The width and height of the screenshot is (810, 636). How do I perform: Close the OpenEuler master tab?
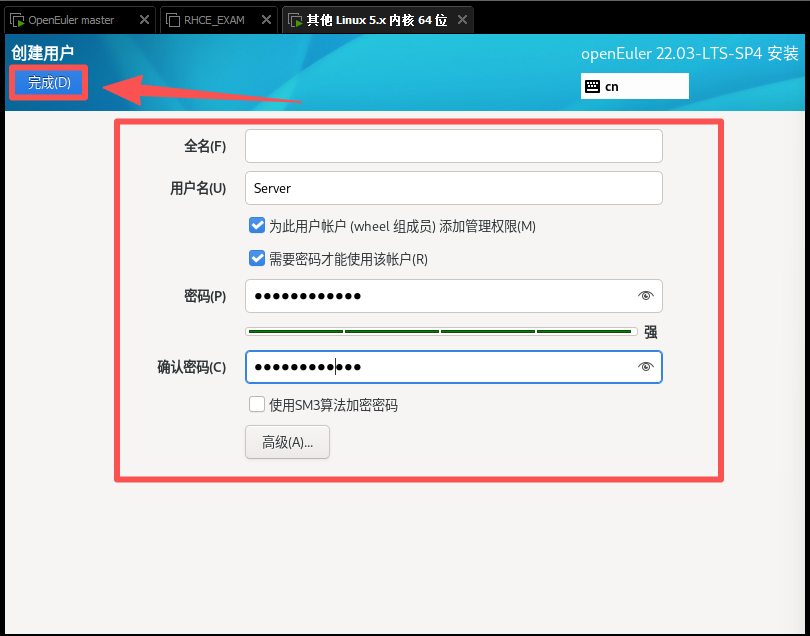click(x=144, y=20)
